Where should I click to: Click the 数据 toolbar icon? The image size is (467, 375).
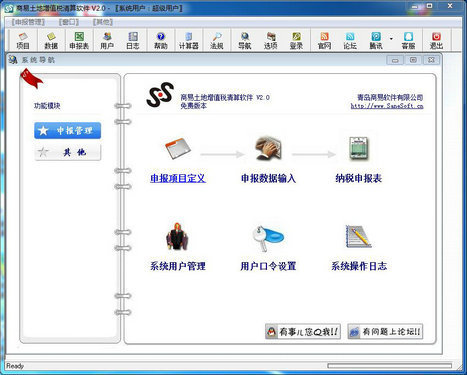coord(51,41)
